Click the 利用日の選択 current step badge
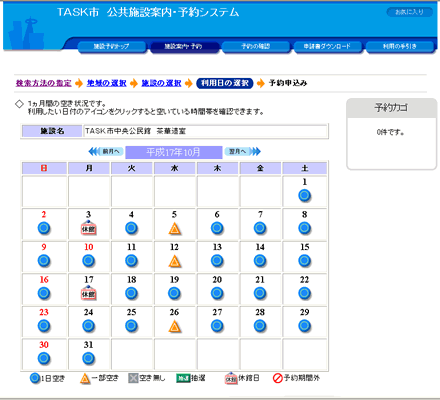This screenshot has width=440, height=400. [x=225, y=83]
